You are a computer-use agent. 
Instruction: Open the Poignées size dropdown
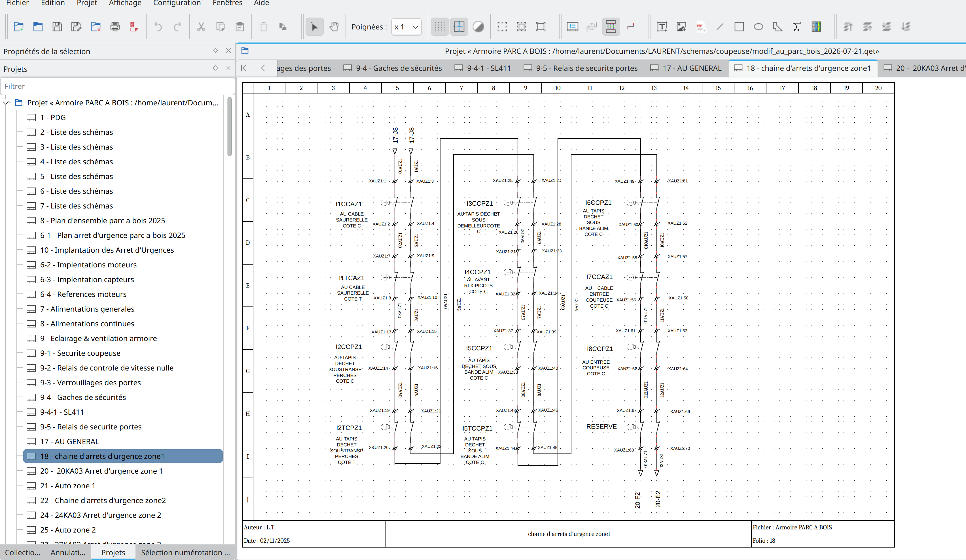coord(406,27)
